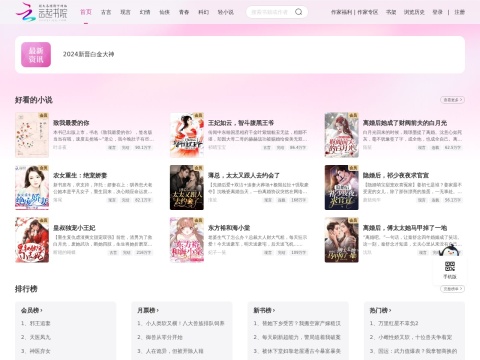Open 浏览历史 browsing history
480x360 pixels.
tap(414, 12)
